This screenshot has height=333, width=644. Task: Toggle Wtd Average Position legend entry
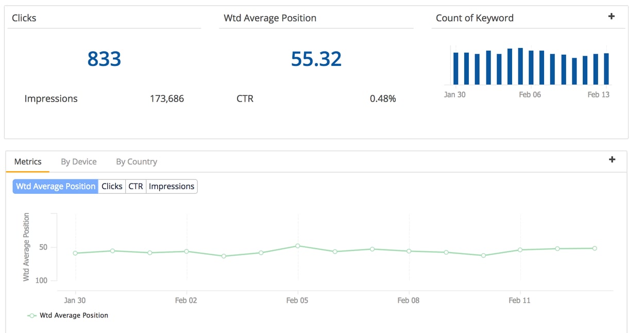(x=68, y=315)
